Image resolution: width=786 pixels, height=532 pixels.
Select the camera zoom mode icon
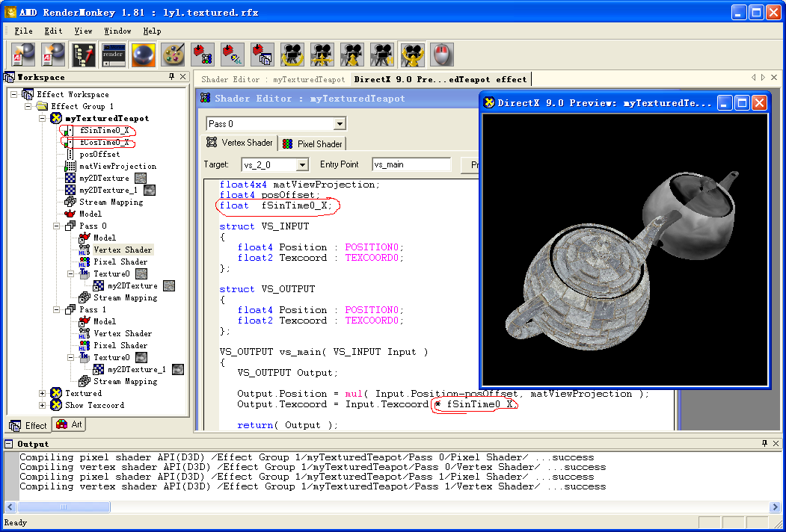(x=352, y=55)
